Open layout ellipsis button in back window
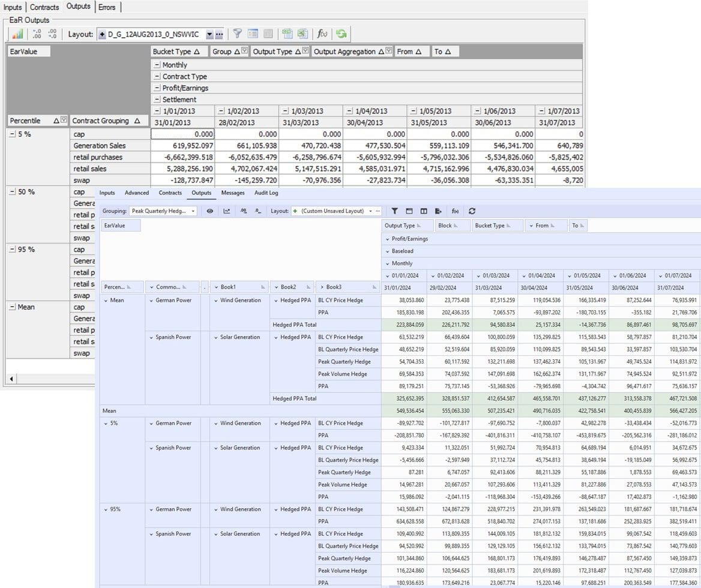Image resolution: width=701 pixels, height=588 pixels. (x=219, y=34)
